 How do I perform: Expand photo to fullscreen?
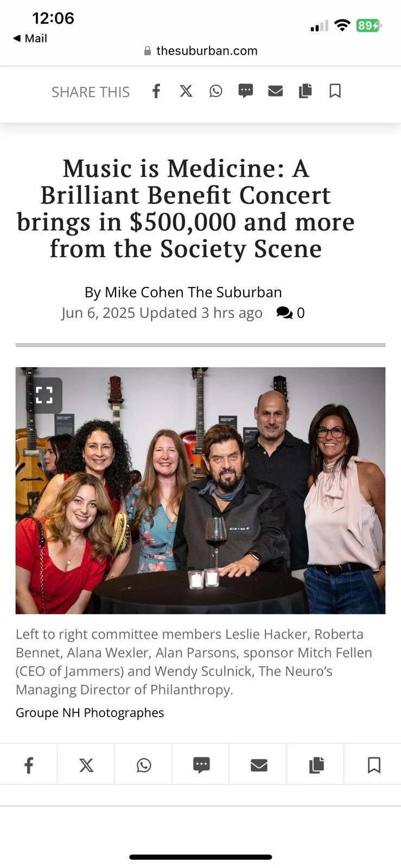click(44, 395)
